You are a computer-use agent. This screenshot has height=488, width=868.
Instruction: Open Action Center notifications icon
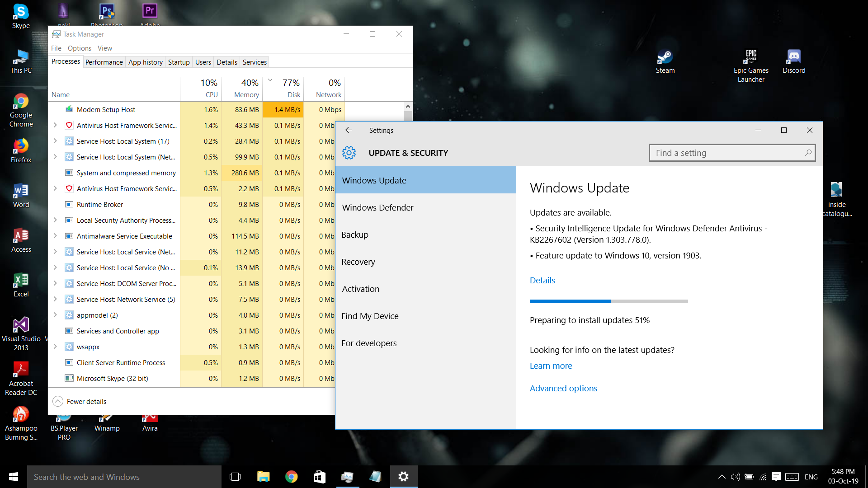(776, 477)
